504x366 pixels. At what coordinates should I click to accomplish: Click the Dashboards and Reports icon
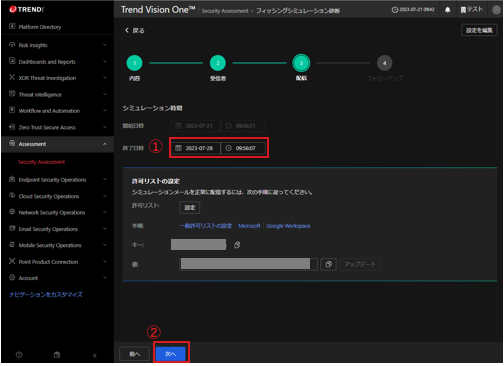(12, 61)
